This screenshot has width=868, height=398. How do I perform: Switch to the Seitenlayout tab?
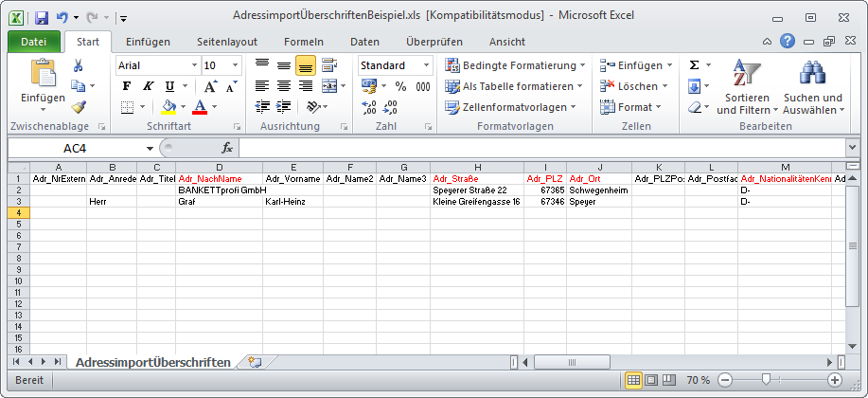(x=227, y=42)
